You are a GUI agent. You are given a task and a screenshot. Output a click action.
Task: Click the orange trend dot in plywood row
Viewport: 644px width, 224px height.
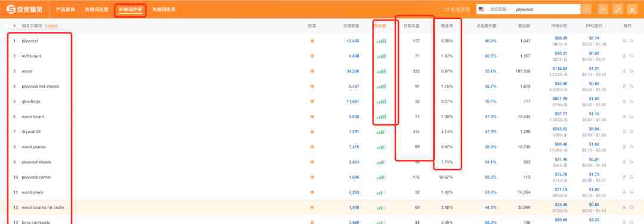tap(312, 41)
